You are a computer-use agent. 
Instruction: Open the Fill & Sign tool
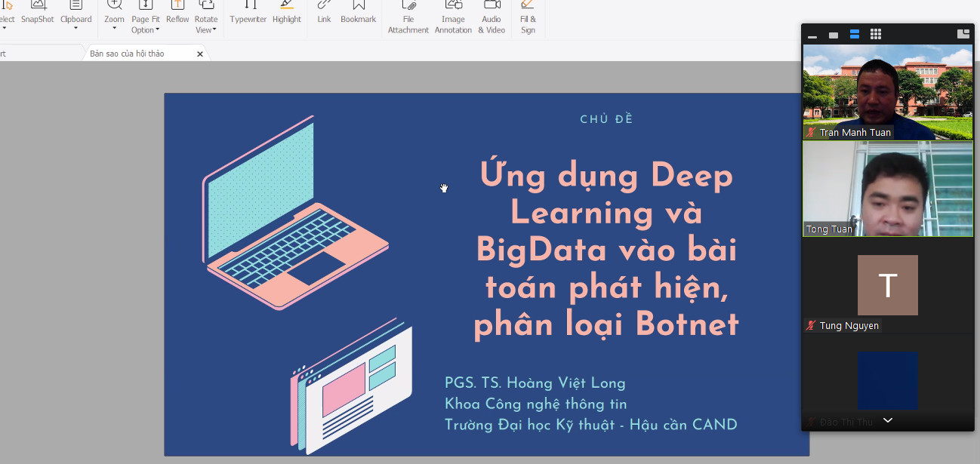pyautogui.click(x=528, y=17)
